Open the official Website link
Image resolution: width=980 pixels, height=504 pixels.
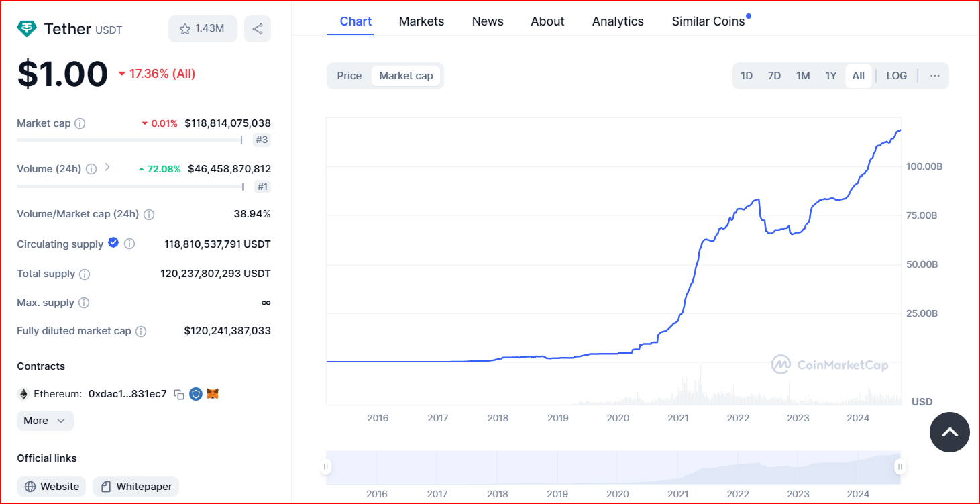pos(52,487)
